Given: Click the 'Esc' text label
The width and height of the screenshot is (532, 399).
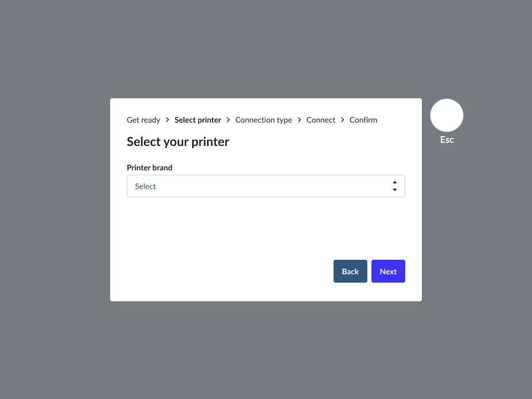Looking at the screenshot, I should [x=447, y=140].
